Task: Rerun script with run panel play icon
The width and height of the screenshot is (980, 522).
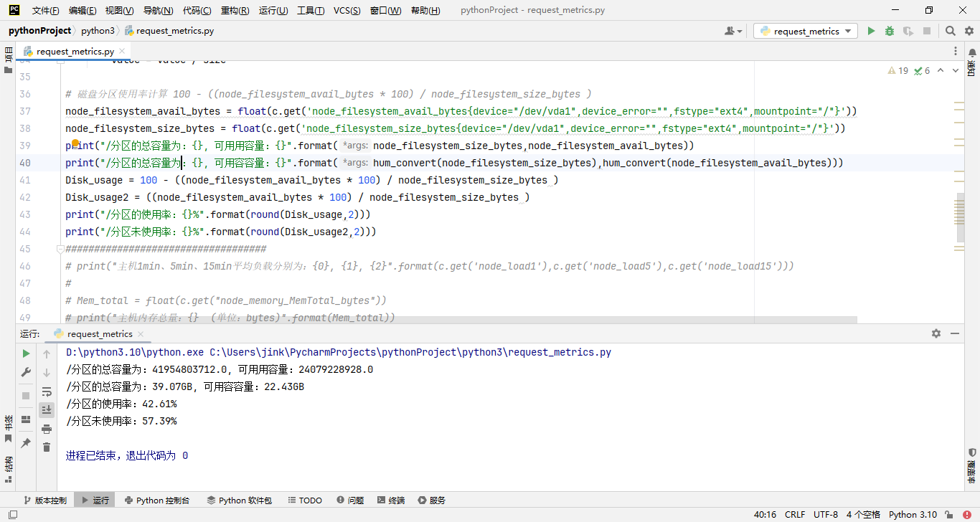Action: coord(26,353)
